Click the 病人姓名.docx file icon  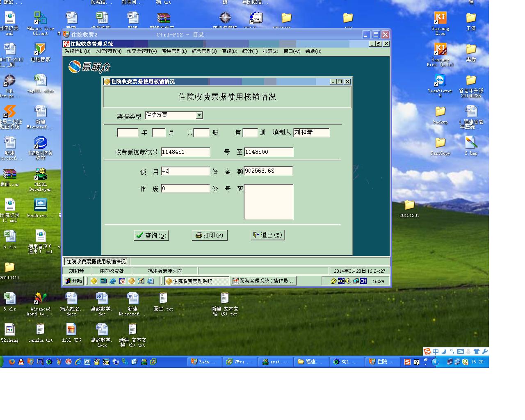tap(71, 304)
